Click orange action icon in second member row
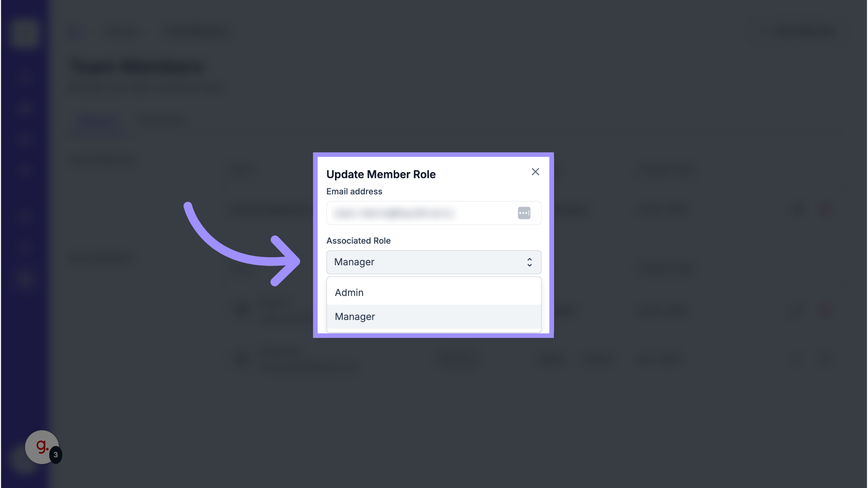Viewport: 868px width, 488px height. click(825, 310)
